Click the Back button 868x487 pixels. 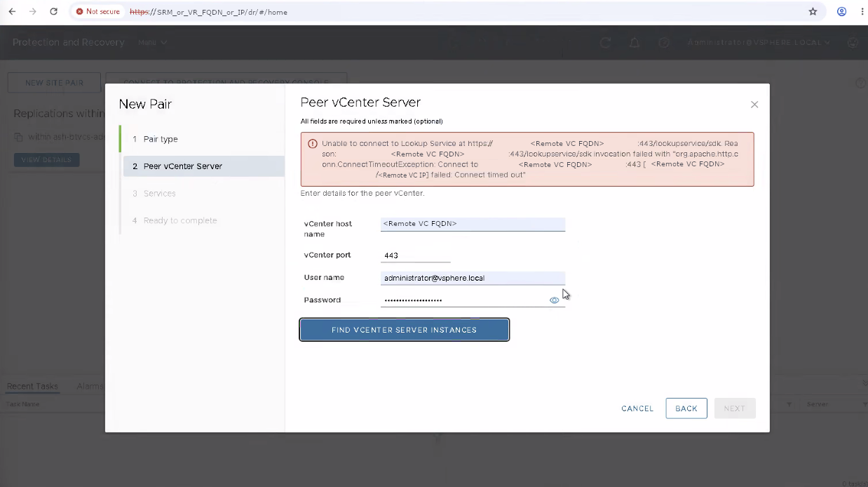pyautogui.click(x=686, y=408)
